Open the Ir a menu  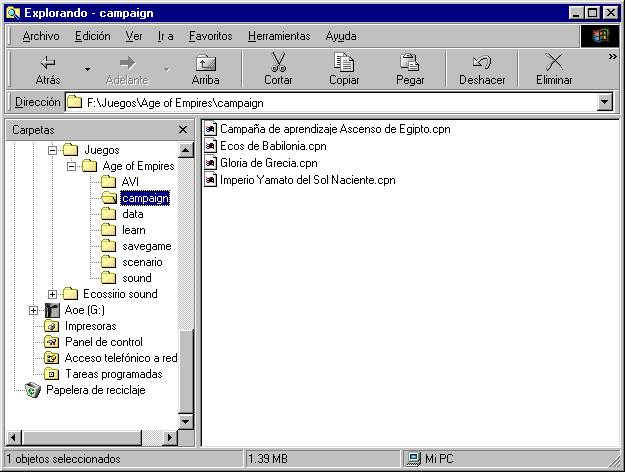pyautogui.click(x=165, y=36)
